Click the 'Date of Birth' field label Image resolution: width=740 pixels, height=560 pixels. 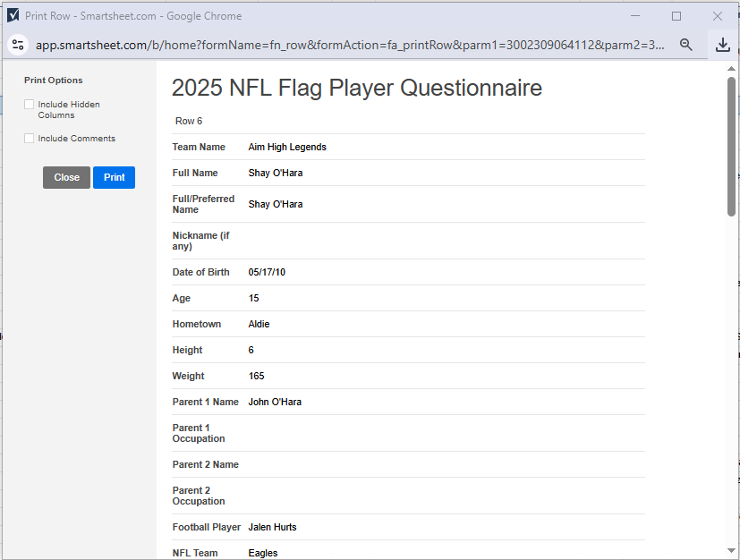click(200, 272)
